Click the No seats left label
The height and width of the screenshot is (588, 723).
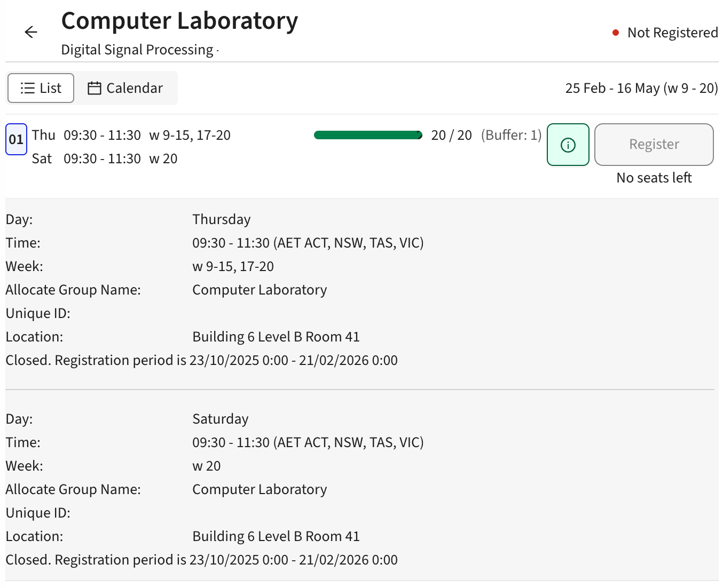654,178
